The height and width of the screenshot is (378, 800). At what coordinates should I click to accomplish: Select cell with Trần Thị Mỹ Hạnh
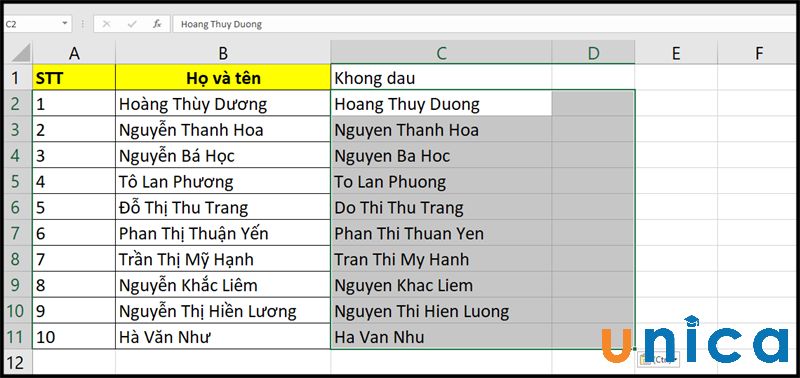tap(223, 259)
